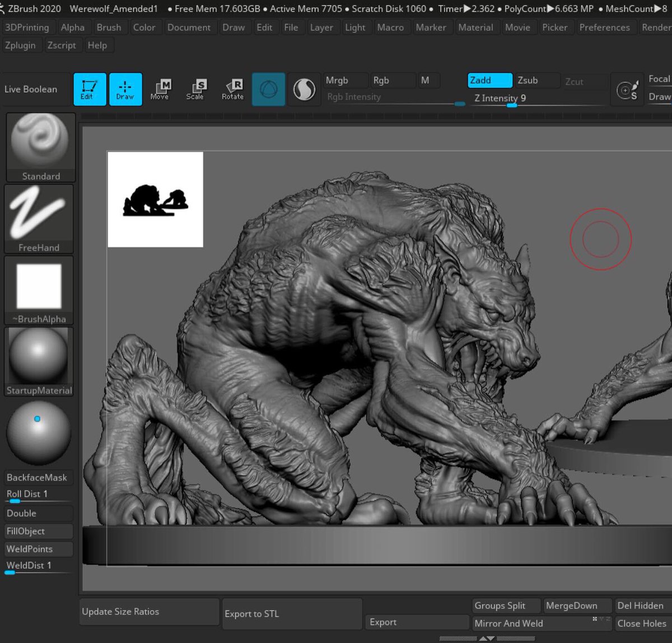Click FillObject button
672x643 pixels.
39,532
